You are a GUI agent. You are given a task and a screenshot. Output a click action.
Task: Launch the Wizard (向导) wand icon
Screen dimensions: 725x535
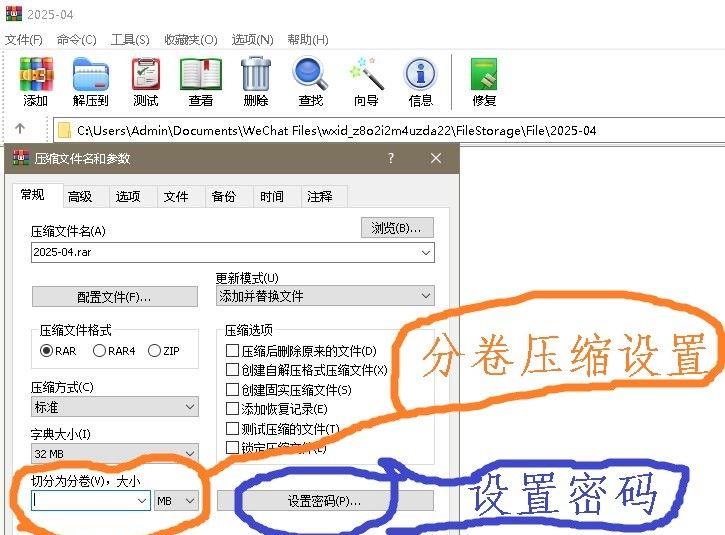(x=366, y=81)
